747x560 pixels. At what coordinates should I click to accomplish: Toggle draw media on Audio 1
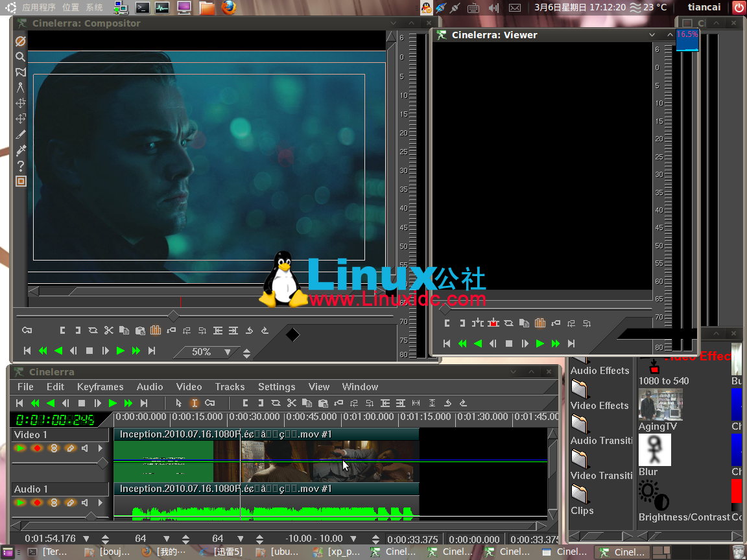(x=70, y=502)
